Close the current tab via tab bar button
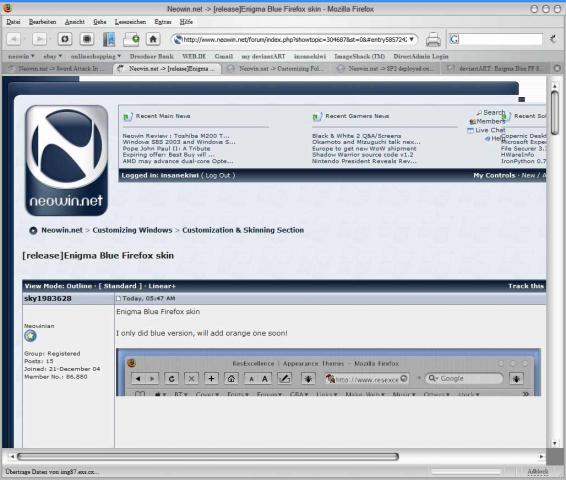 coord(557,68)
